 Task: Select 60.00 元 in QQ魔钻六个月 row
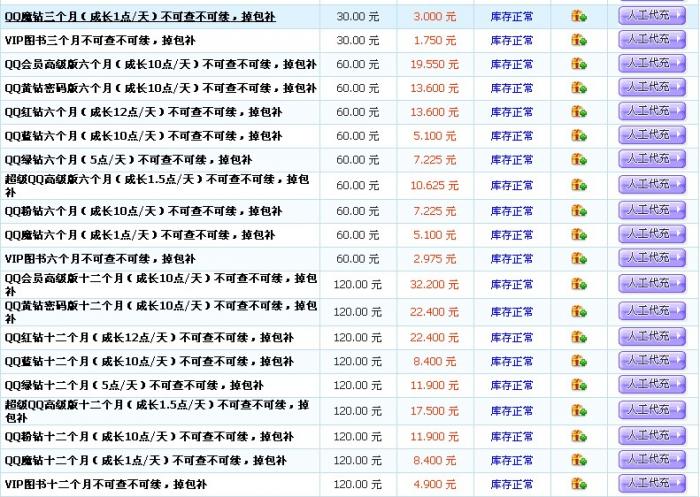358,235
